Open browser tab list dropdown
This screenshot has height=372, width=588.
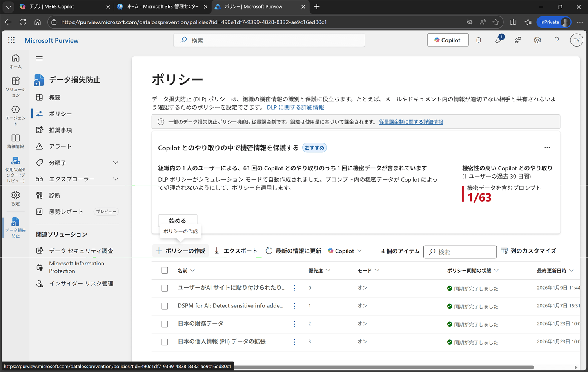tap(8, 7)
